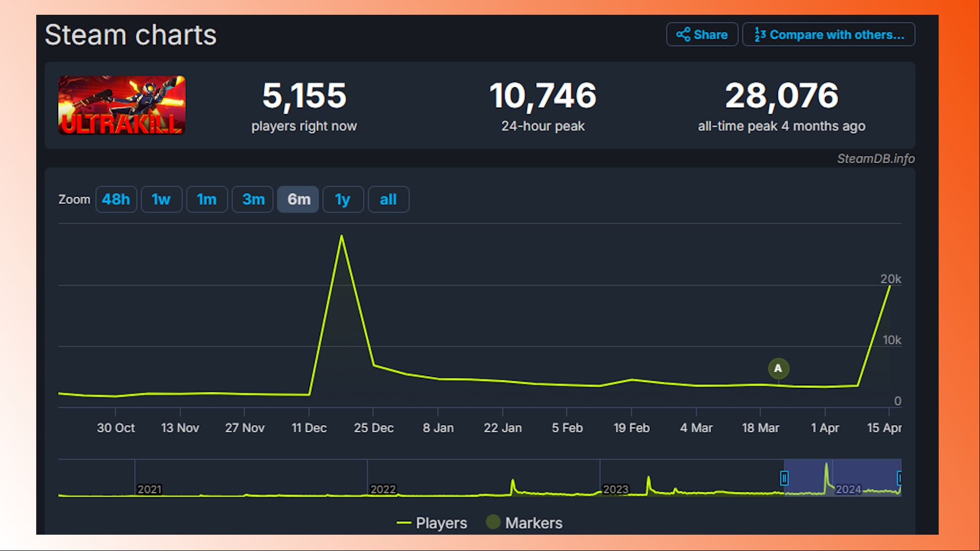The width and height of the screenshot is (980, 551).
Task: Click the 28,076 all-time peak value
Action: [782, 96]
